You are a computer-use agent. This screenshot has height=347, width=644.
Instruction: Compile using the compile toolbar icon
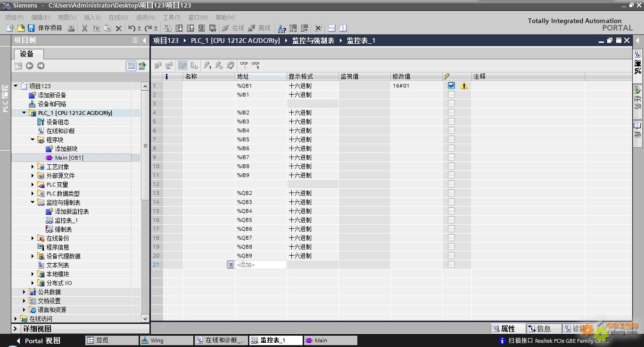(x=167, y=28)
